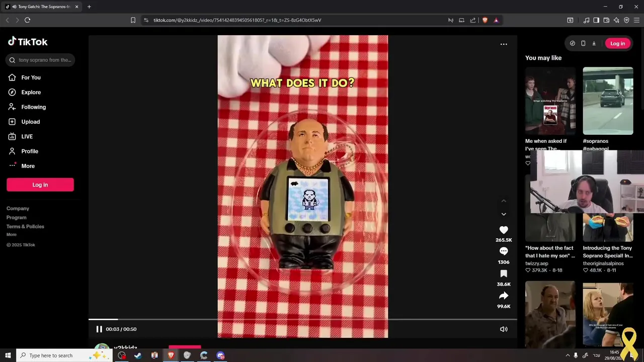The image size is (644, 362).
Task: Pause the video playback
Action: pos(99,329)
